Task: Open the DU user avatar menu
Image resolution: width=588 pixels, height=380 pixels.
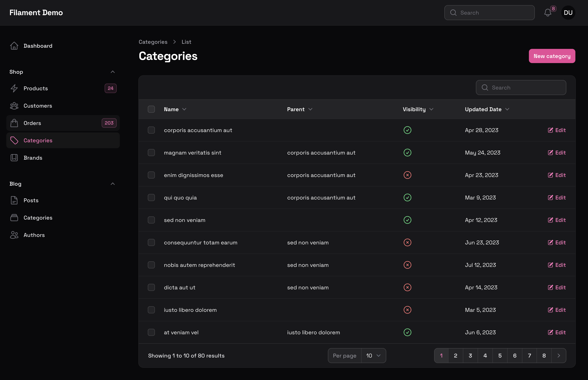Action: 568,13
